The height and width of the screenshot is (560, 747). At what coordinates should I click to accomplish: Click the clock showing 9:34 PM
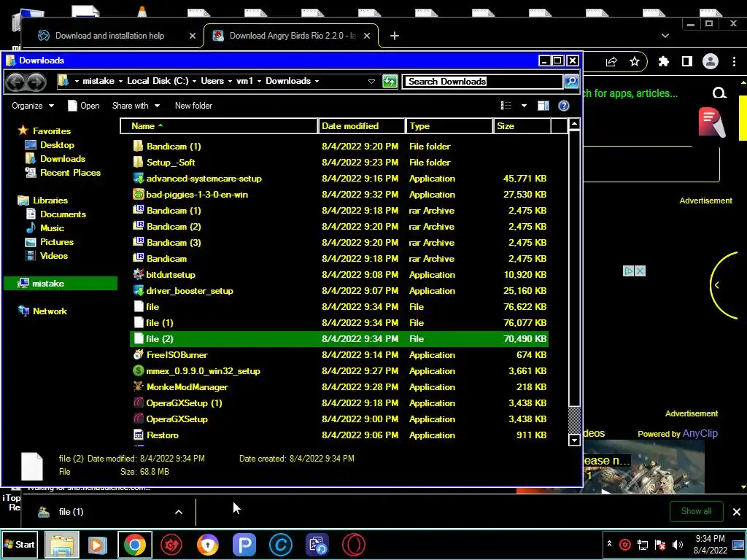point(710,539)
